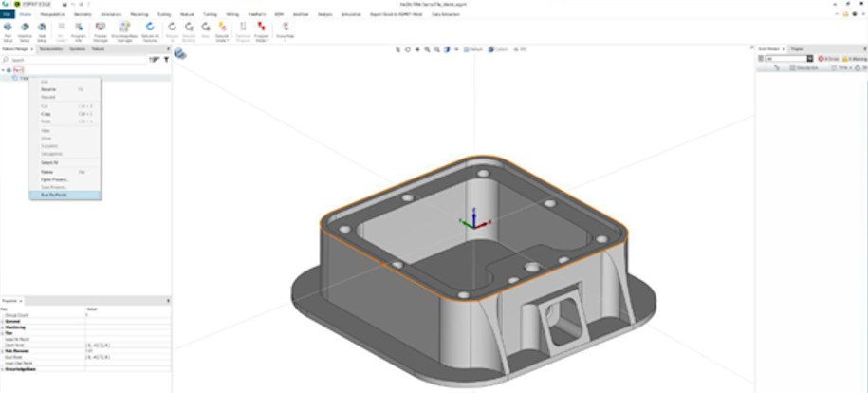
Task: Open the Machine Setup tool
Action: [26, 30]
